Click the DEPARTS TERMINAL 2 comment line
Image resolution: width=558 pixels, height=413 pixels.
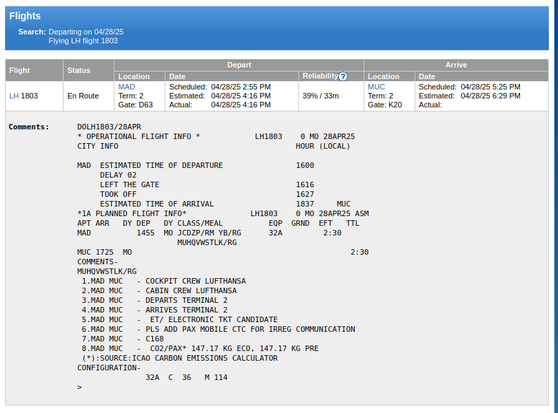click(x=154, y=300)
